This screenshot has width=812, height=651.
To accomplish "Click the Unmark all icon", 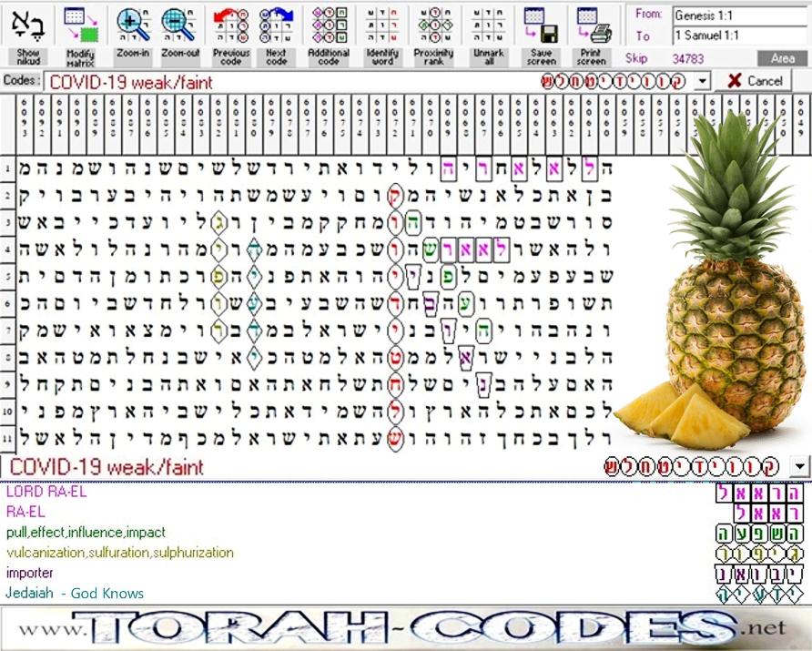I will point(488,25).
